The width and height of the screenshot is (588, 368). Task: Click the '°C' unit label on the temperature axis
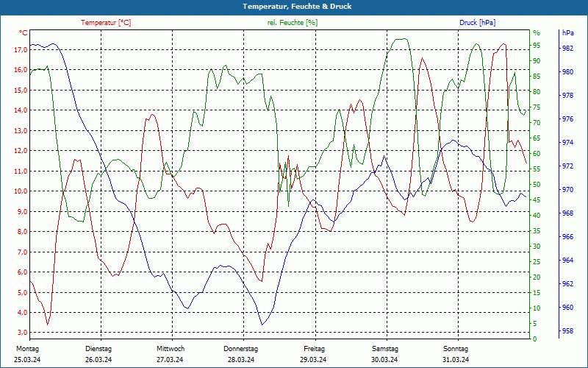click(24, 33)
